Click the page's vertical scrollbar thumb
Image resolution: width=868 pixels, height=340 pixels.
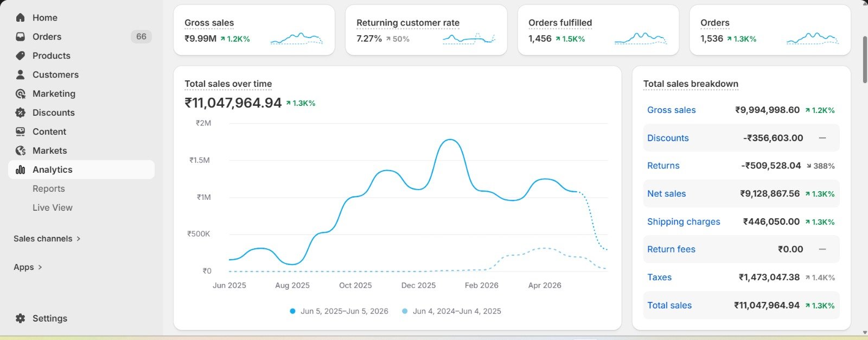(x=865, y=59)
